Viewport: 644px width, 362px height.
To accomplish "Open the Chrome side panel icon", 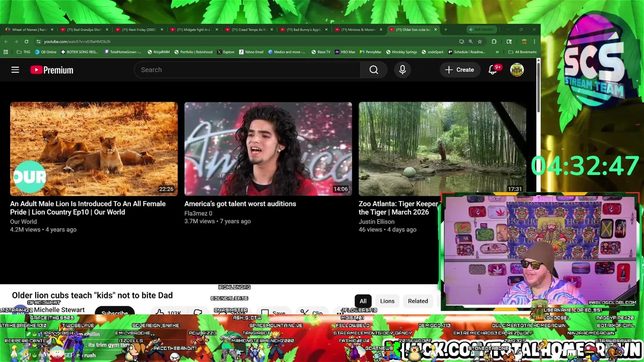I will click(509, 42).
